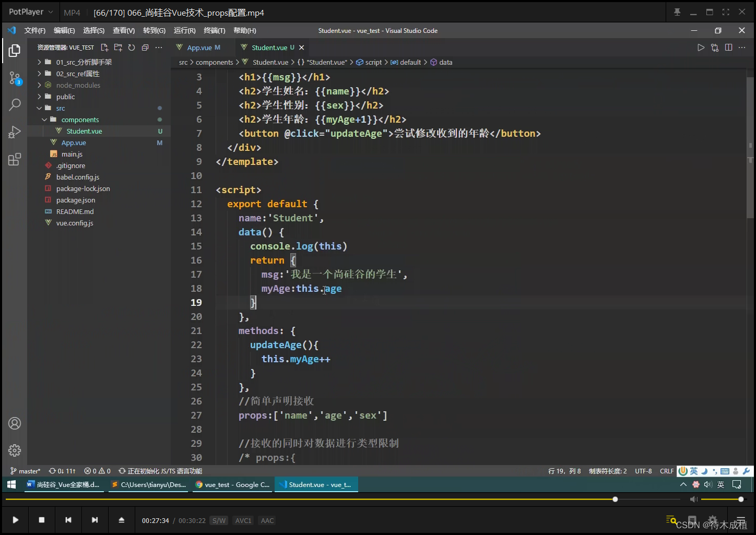Toggle S/W decoder indicator
Viewport: 756px width, 535px height.
(x=219, y=520)
